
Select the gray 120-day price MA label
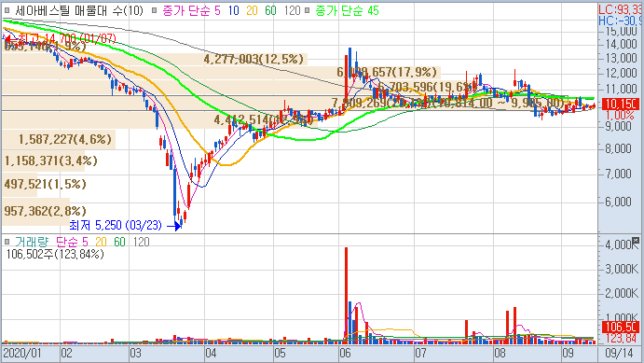(292, 10)
